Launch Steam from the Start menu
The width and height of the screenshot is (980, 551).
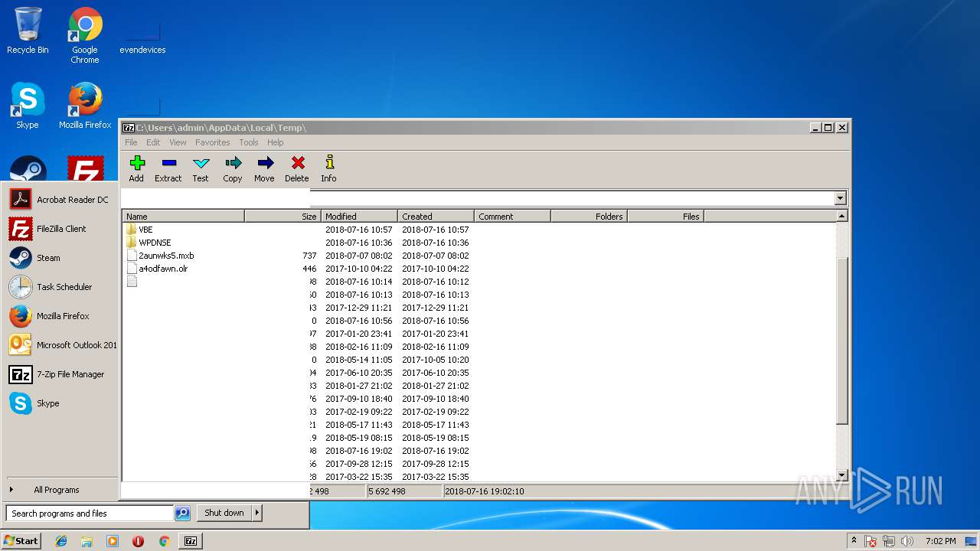[x=61, y=258]
